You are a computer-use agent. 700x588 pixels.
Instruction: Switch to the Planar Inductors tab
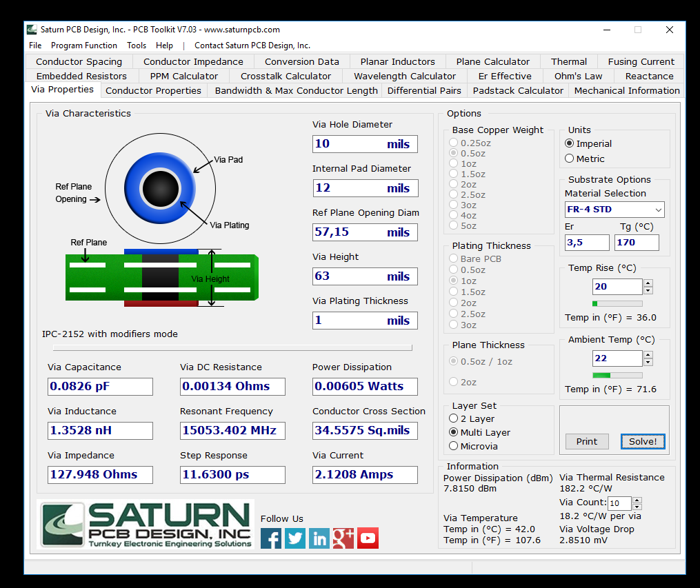[398, 61]
